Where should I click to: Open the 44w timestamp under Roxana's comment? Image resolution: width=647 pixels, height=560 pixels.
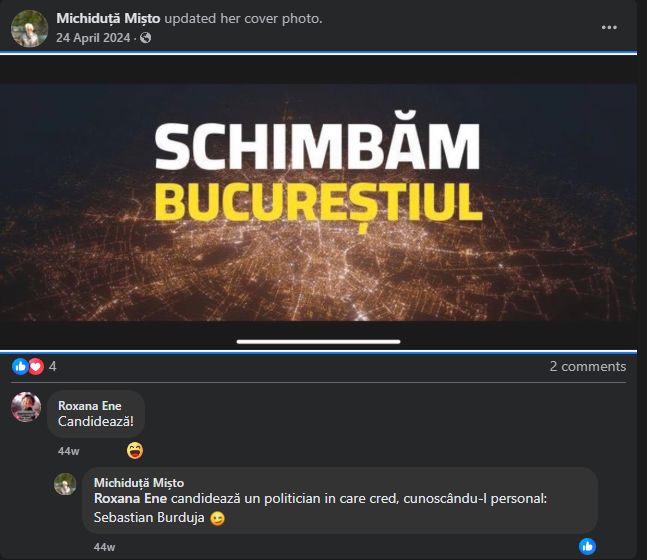[68, 451]
